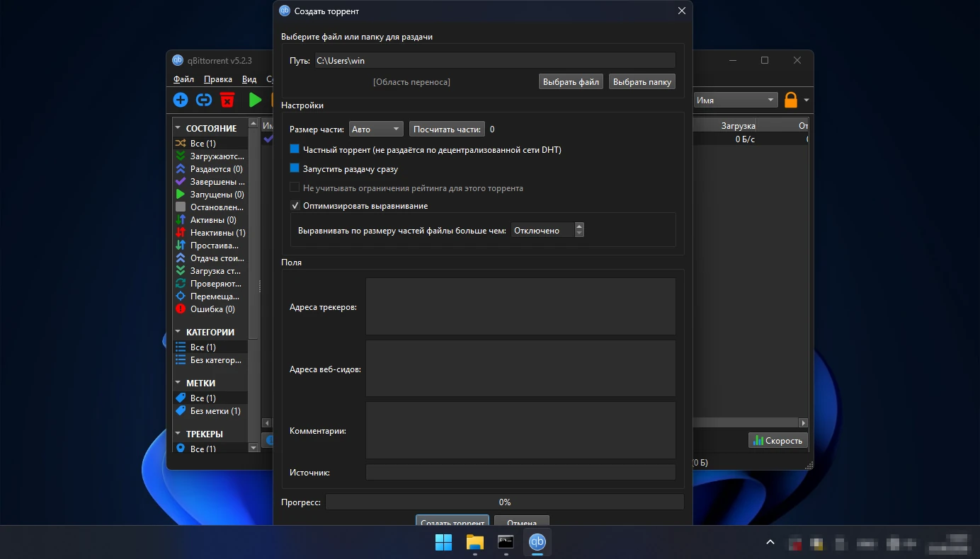
Task: Click the 0% progress bar
Action: click(x=504, y=502)
